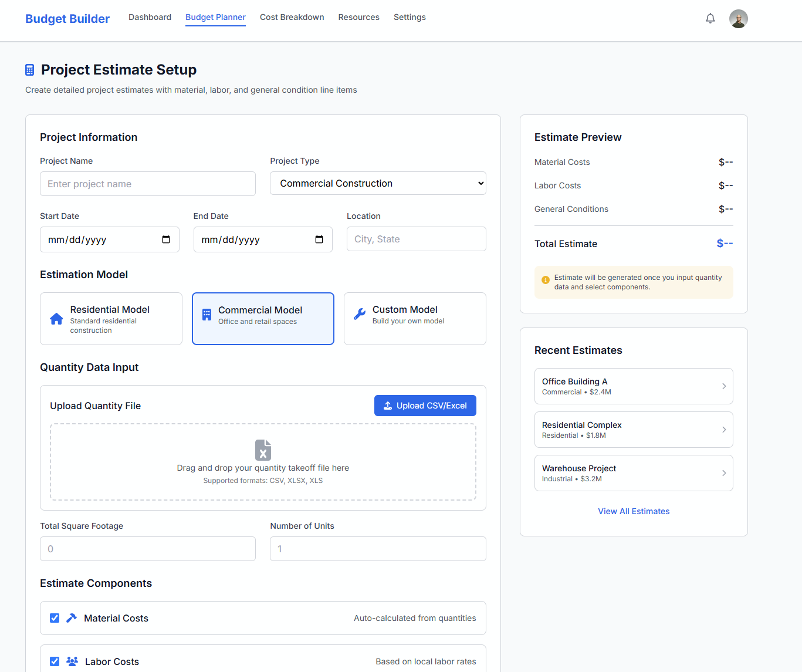Open the End Date calendar picker icon
The height and width of the screenshot is (672, 802).
[x=319, y=239]
